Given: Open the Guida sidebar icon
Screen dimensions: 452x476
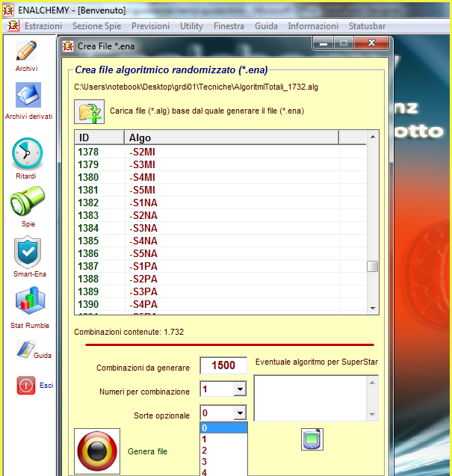Looking at the screenshot, I should pyautogui.click(x=26, y=350).
